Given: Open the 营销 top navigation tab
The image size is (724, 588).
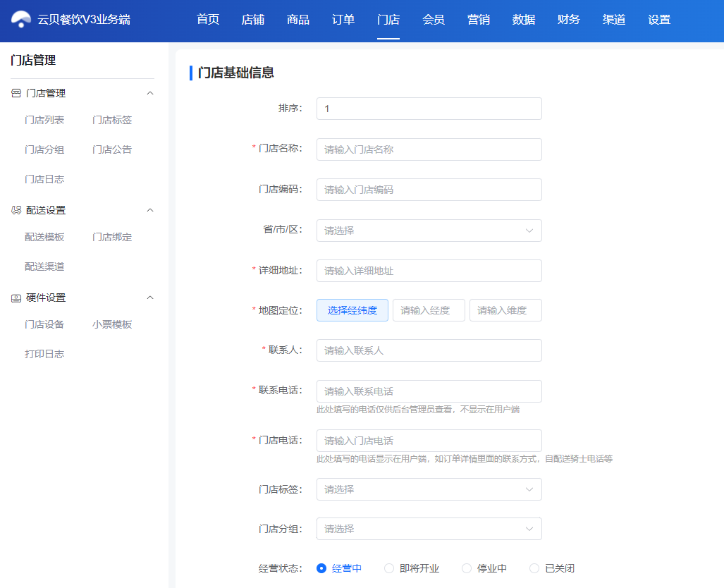Looking at the screenshot, I should (479, 20).
